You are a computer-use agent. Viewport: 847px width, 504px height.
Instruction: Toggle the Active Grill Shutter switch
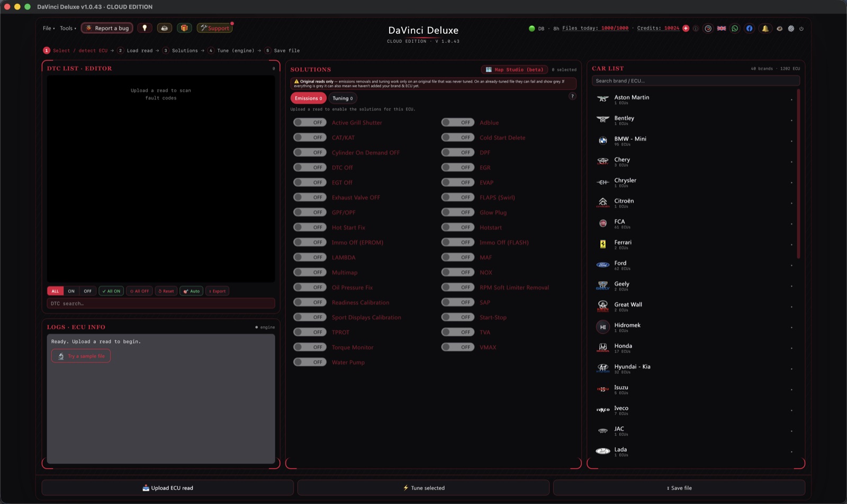pos(310,122)
